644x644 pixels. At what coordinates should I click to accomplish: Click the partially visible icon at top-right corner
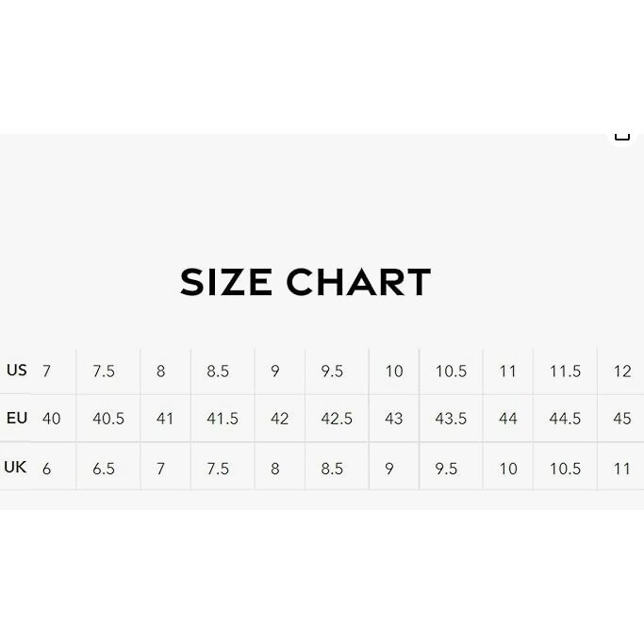[x=621, y=136]
